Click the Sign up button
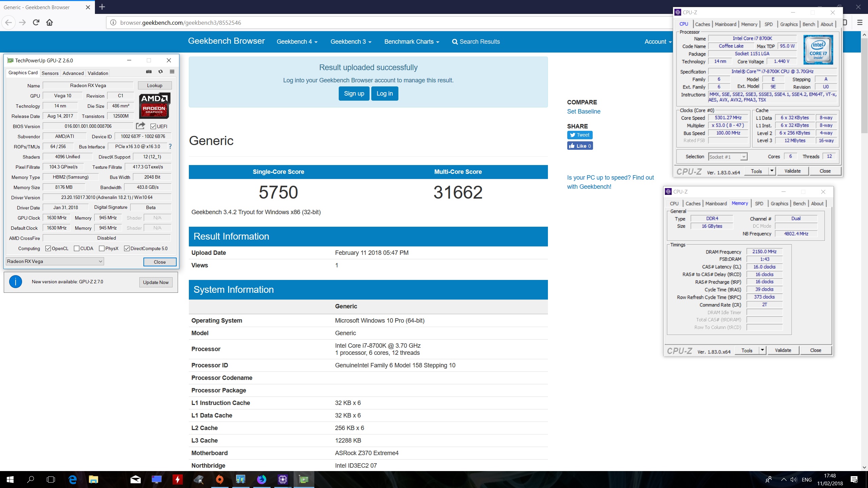The width and height of the screenshot is (868, 488). (x=354, y=94)
